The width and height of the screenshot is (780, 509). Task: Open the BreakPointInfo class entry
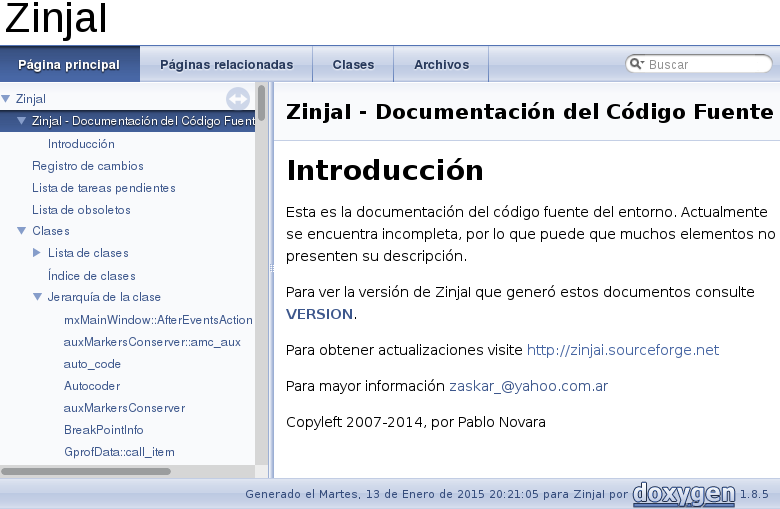[103, 429]
